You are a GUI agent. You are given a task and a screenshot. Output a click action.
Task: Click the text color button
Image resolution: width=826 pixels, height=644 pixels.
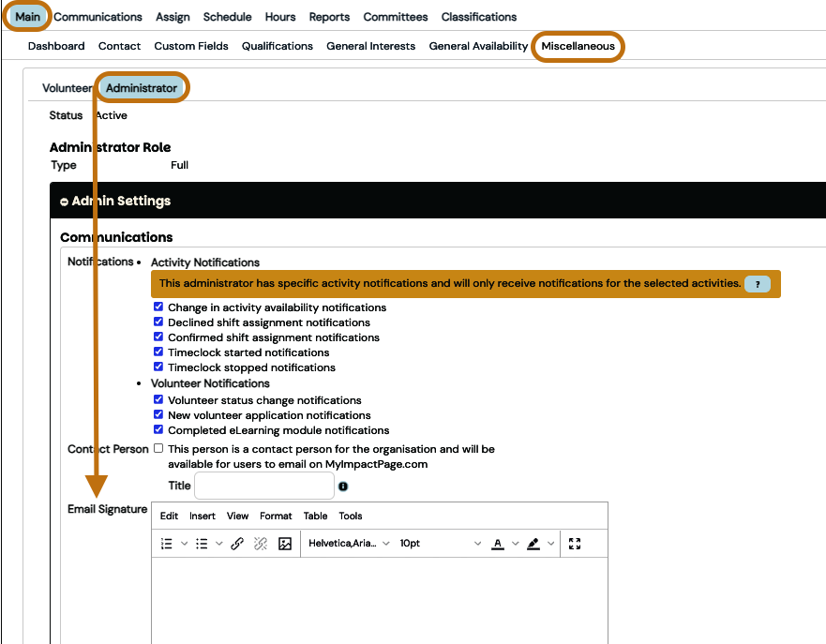tap(498, 544)
